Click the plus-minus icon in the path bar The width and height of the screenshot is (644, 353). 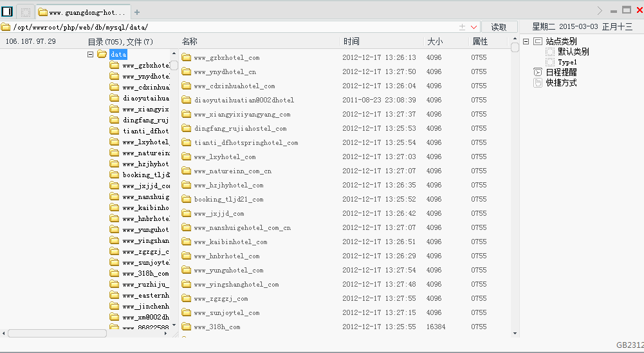pyautogui.click(x=462, y=27)
